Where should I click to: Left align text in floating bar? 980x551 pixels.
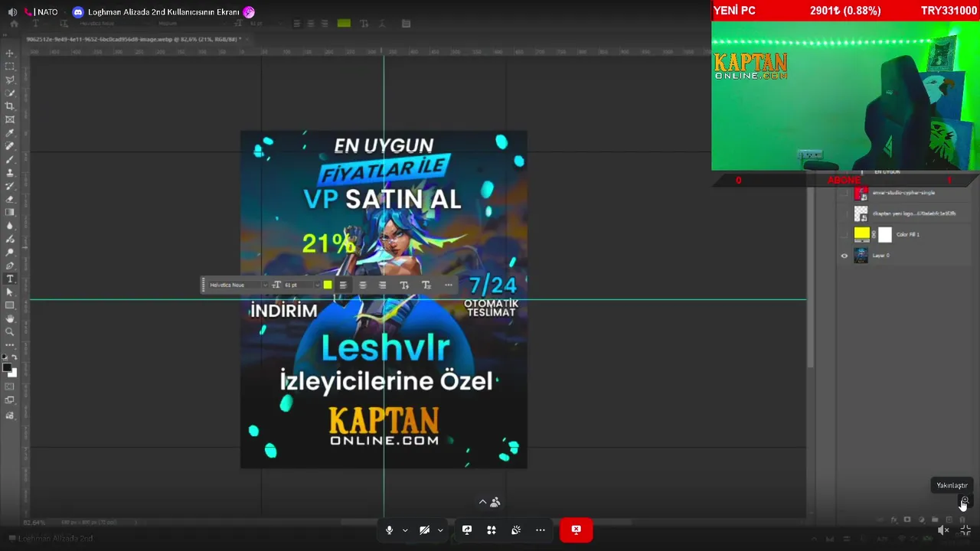pyautogui.click(x=343, y=285)
